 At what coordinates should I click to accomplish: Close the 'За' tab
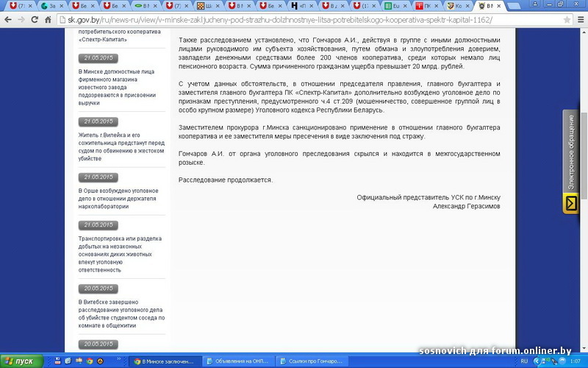pyautogui.click(x=62, y=6)
